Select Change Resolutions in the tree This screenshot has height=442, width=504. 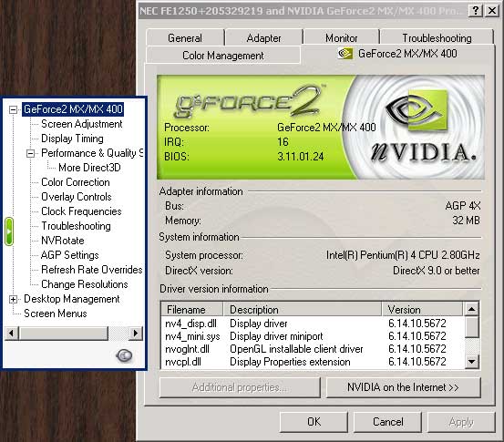85,284
